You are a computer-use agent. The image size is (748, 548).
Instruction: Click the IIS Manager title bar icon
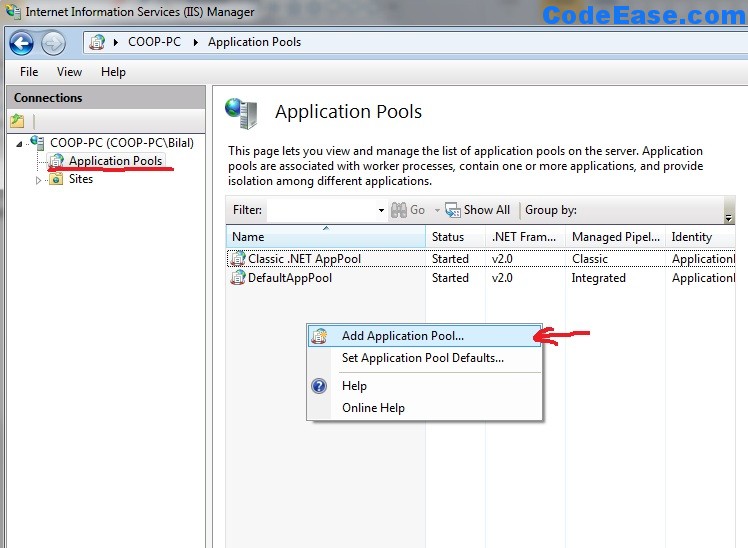(13, 11)
